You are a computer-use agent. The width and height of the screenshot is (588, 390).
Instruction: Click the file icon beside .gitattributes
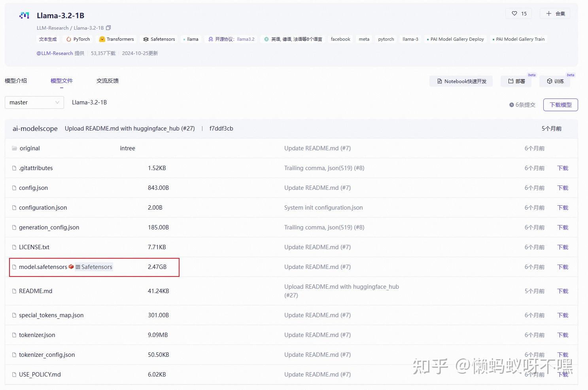coord(14,168)
